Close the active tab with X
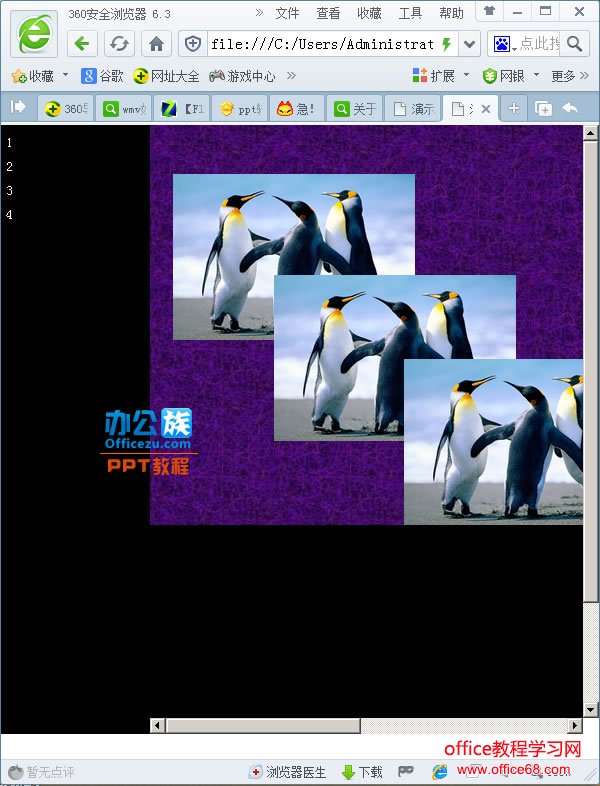600x786 pixels. click(x=486, y=109)
